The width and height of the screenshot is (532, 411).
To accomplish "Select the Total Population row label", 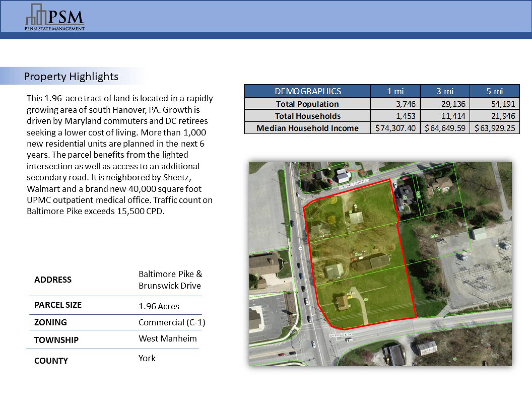I will coord(307,104).
